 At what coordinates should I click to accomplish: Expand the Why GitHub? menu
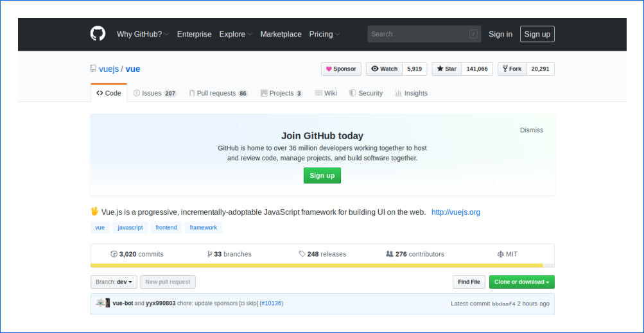point(143,34)
